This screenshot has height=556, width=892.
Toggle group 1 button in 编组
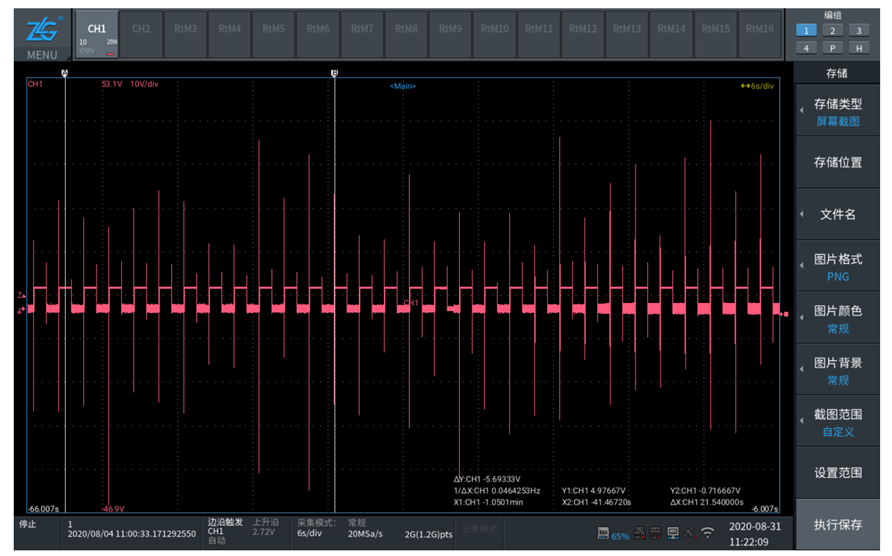[806, 31]
